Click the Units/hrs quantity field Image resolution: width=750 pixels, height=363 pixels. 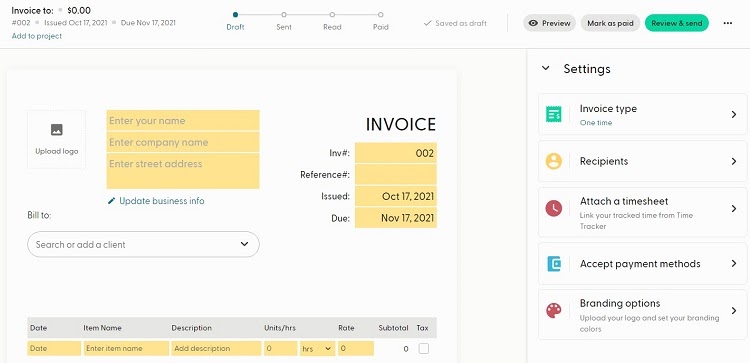coord(280,349)
